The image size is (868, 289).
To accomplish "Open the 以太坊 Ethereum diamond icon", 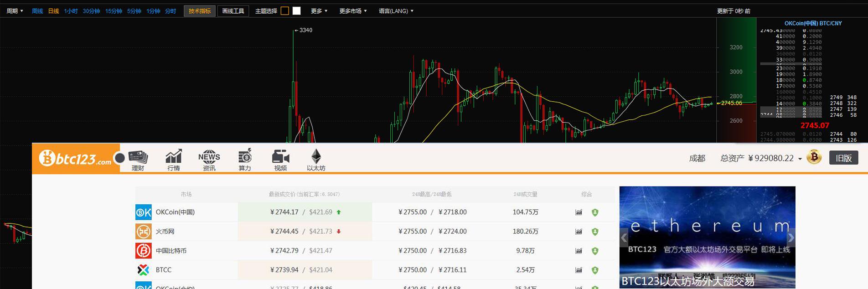I will (316, 160).
